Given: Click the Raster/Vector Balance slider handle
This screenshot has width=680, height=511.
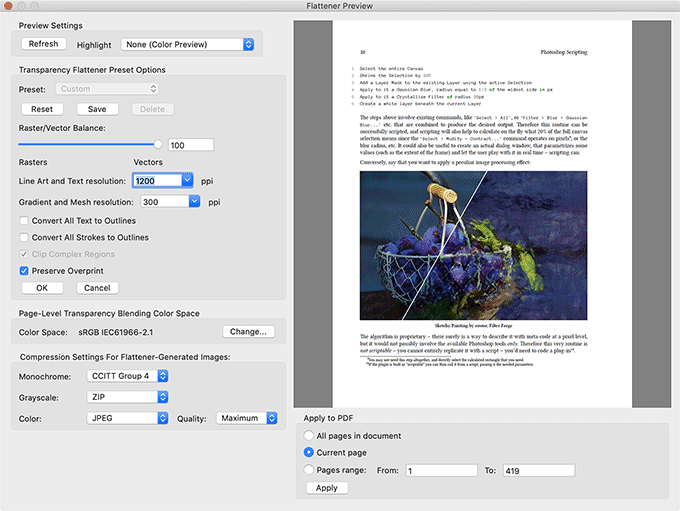Looking at the screenshot, I should pyautogui.click(x=158, y=144).
